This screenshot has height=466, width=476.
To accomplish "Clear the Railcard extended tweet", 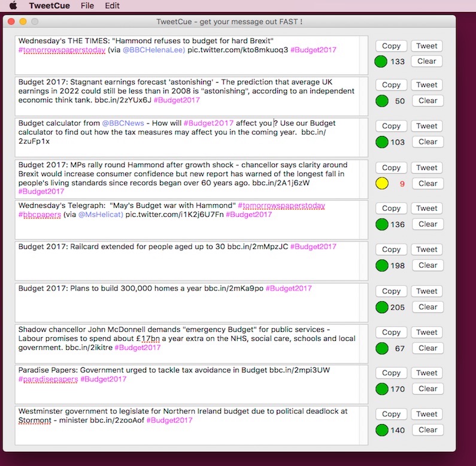I will 428,265.
